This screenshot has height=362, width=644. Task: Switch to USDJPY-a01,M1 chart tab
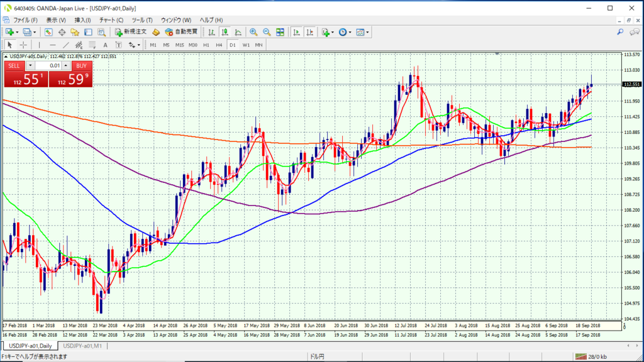[82, 346]
